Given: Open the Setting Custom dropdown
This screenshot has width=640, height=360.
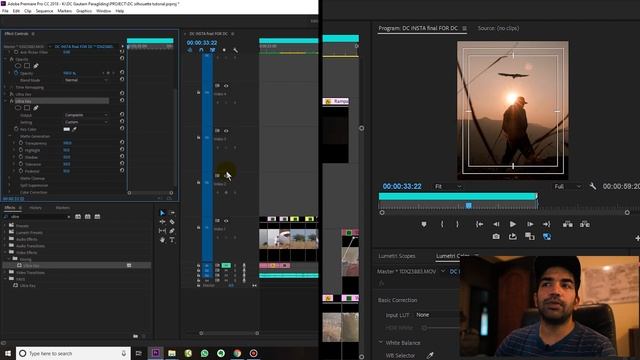Looking at the screenshot, I should pyautogui.click(x=86, y=122).
